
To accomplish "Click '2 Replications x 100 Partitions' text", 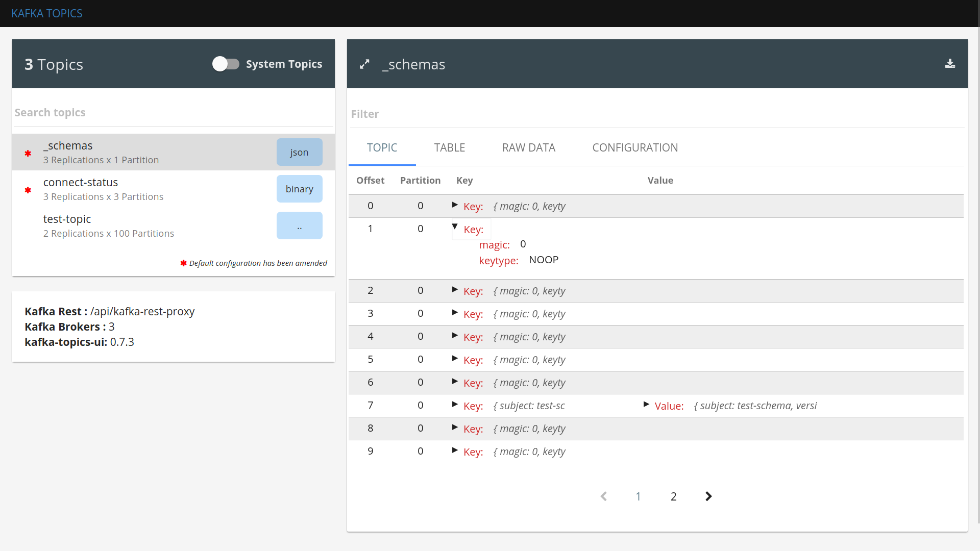I will (109, 234).
